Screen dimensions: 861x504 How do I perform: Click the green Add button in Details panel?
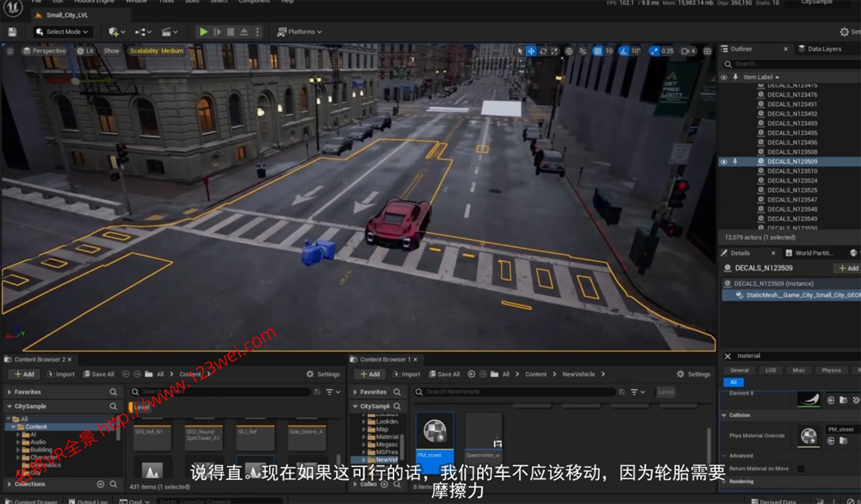click(x=847, y=268)
